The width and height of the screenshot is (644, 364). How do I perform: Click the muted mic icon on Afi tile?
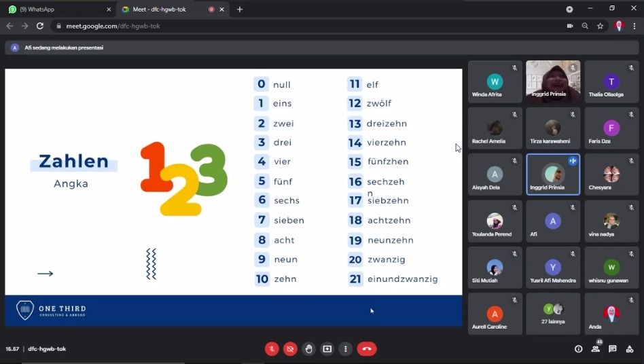(x=573, y=208)
